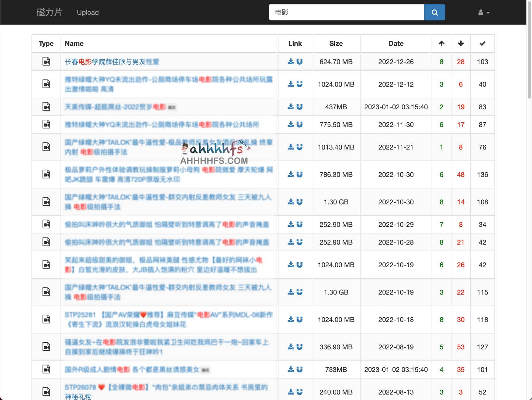Open the Upload page from the navbar

[x=88, y=12]
